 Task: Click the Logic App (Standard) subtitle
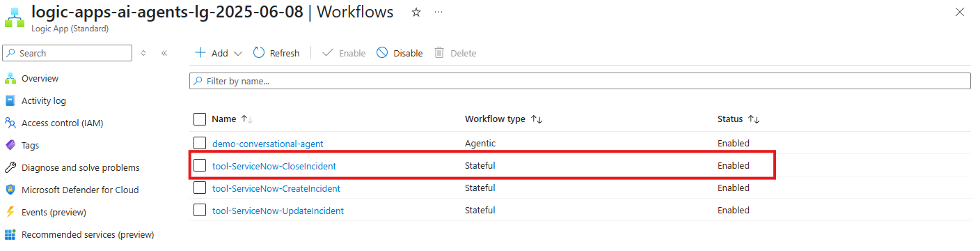(70, 29)
